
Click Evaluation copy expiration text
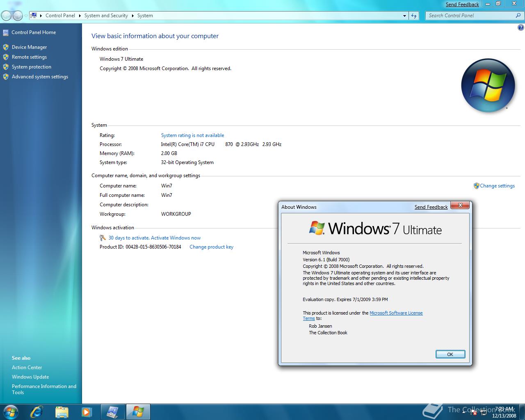click(x=345, y=299)
